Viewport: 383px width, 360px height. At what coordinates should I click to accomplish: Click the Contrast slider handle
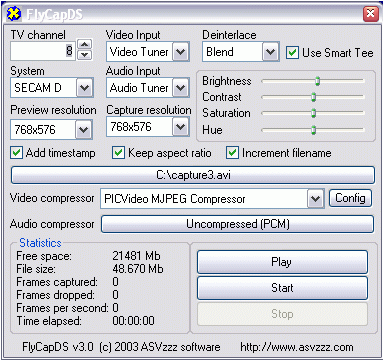pos(313,97)
